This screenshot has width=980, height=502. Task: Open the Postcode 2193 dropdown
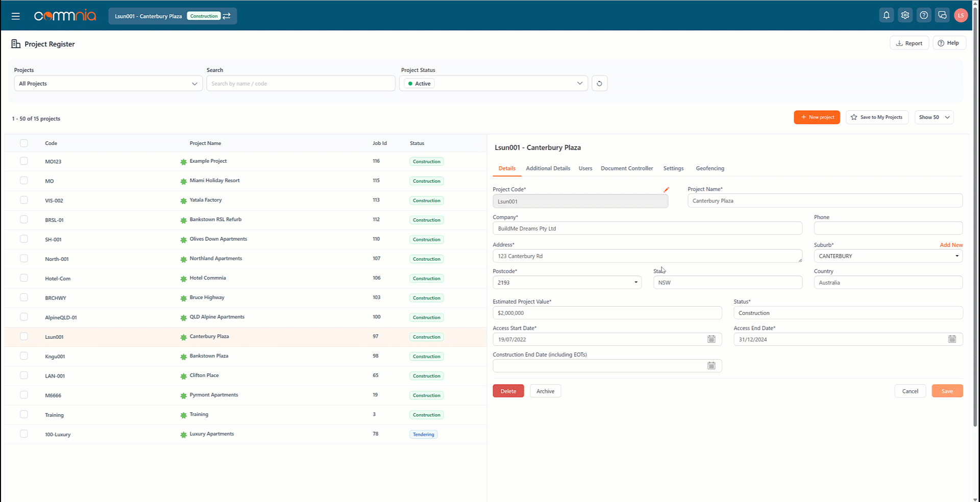tap(567, 282)
